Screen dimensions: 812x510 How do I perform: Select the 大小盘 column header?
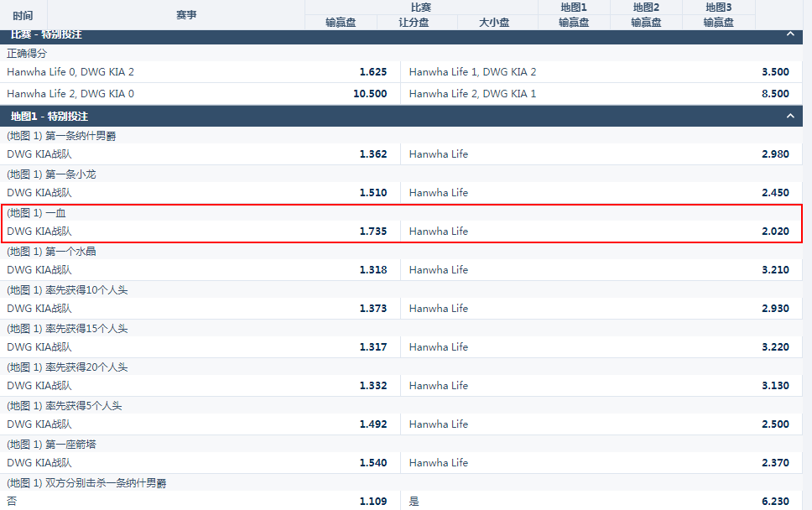[x=494, y=23]
